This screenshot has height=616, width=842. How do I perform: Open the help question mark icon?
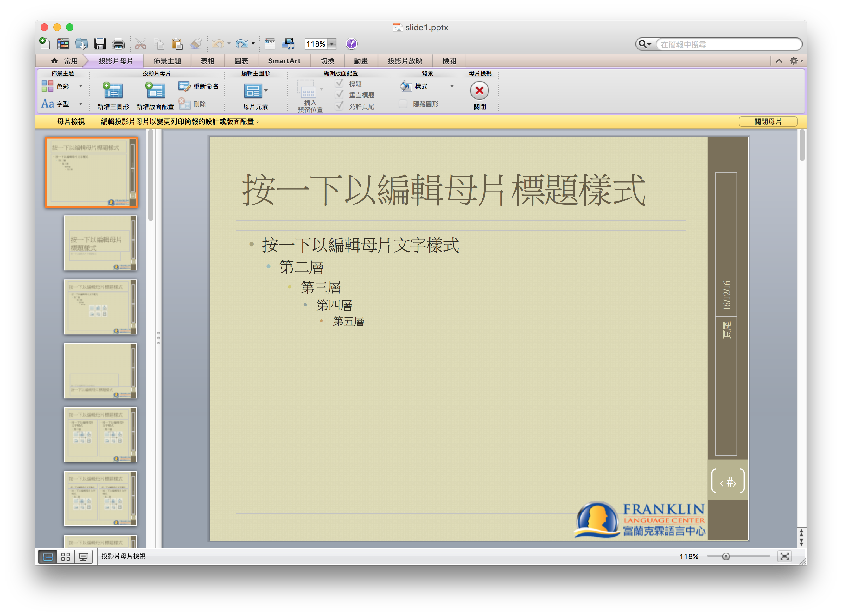[x=351, y=44]
